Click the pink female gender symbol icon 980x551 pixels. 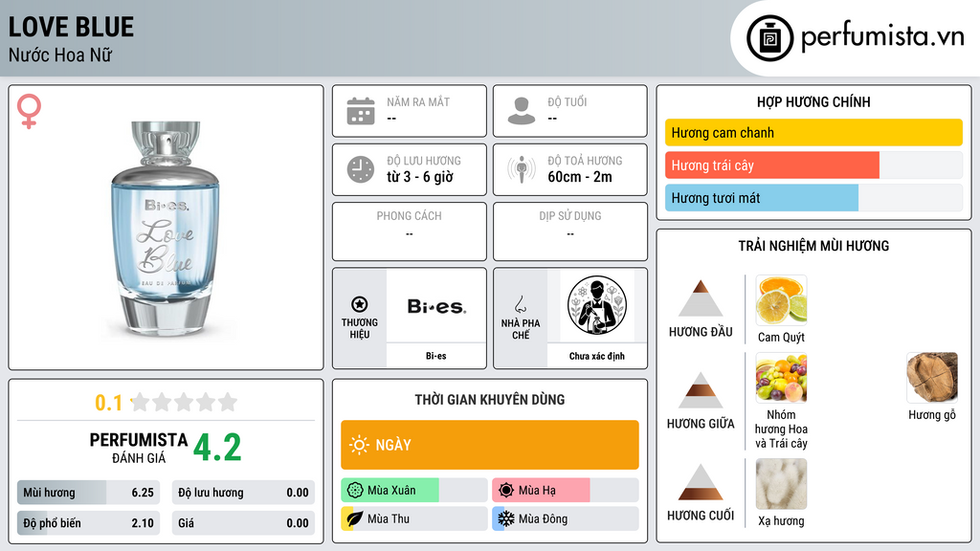coord(29,111)
